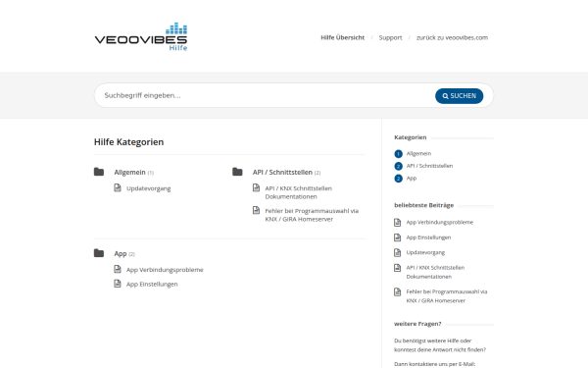Click count badge next to sidebar API / Schnittstellen
Viewport: 588px width, 368px height.
coord(398,167)
